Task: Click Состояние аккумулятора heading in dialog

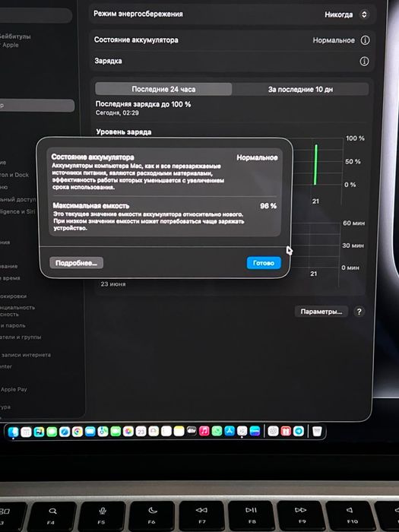Action: click(93, 157)
